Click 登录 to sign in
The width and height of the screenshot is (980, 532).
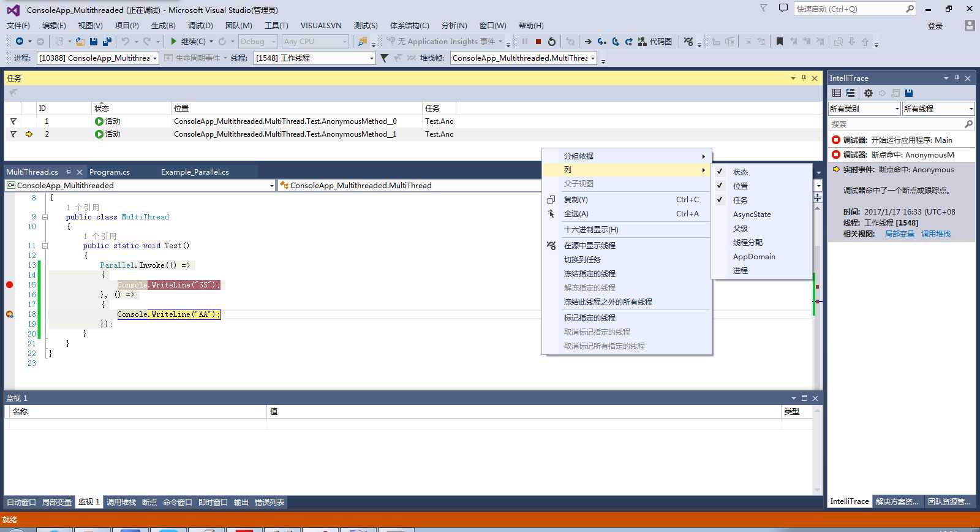935,26
